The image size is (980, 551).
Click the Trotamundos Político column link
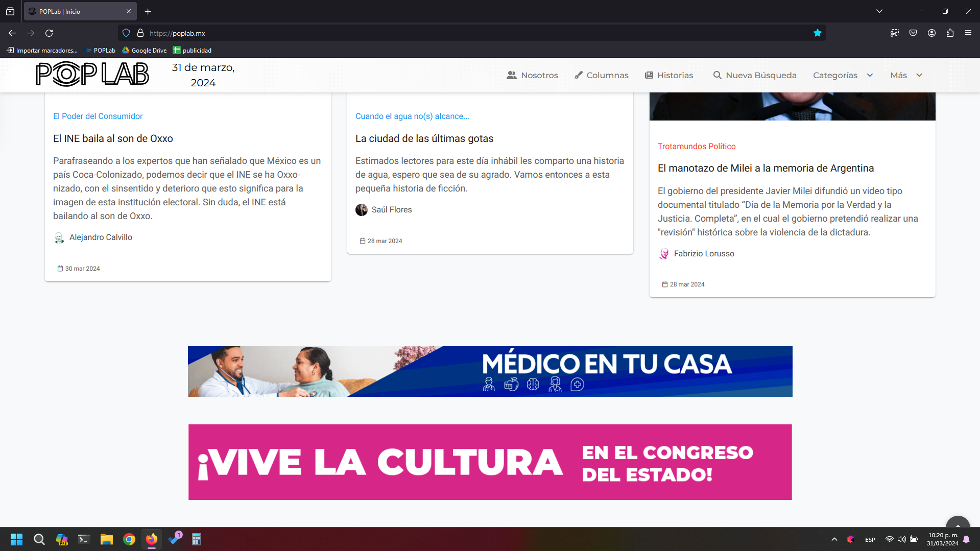tap(696, 146)
